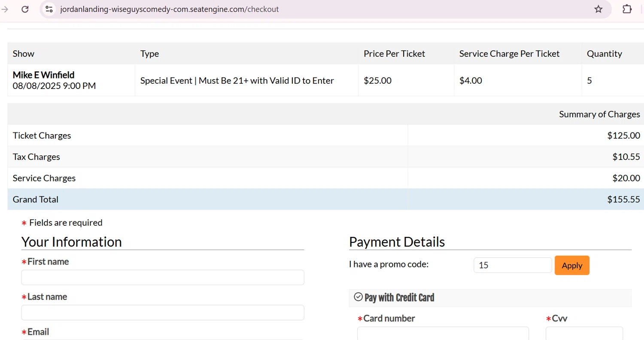Click the I have a promo code label
The width and height of the screenshot is (644, 340).
(389, 264)
